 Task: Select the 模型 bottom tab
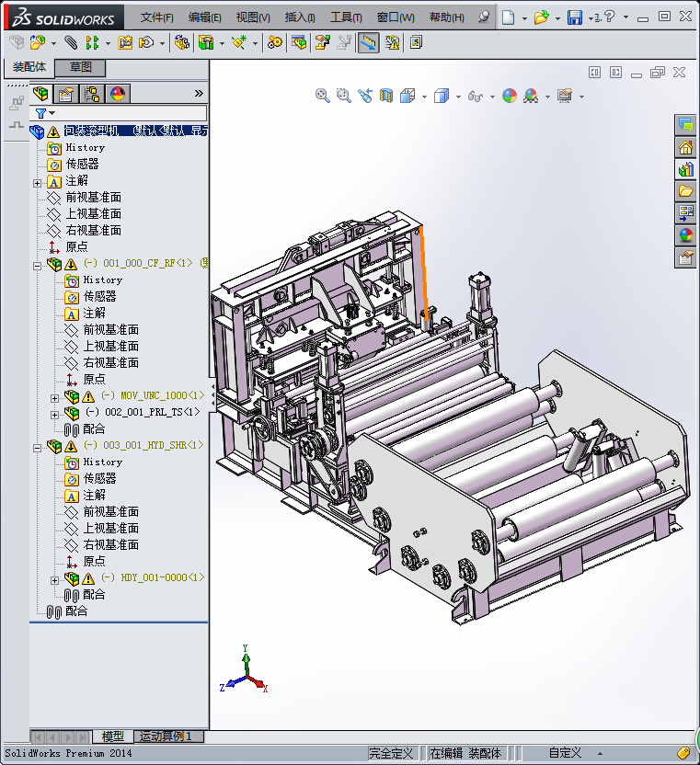(113, 736)
